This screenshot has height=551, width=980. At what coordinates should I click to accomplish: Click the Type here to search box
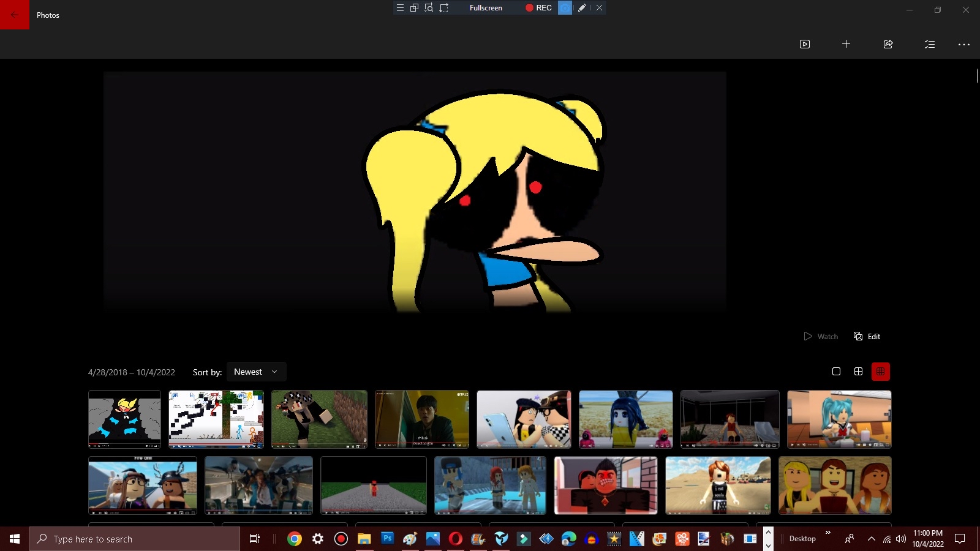tap(135, 539)
